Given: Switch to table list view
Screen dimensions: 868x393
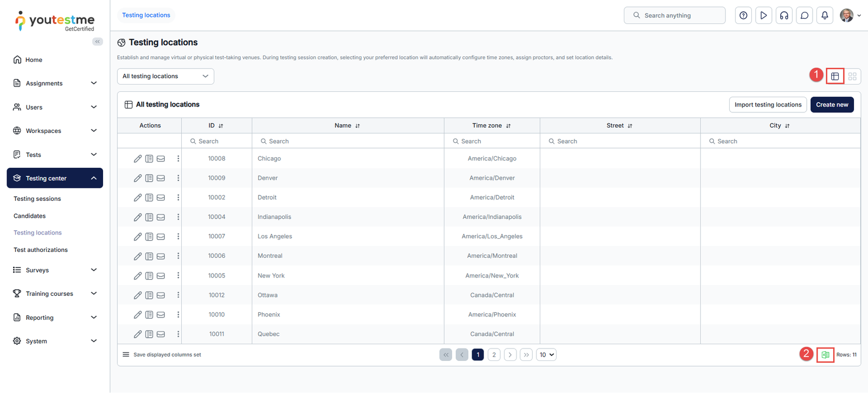Looking at the screenshot, I should (x=835, y=77).
